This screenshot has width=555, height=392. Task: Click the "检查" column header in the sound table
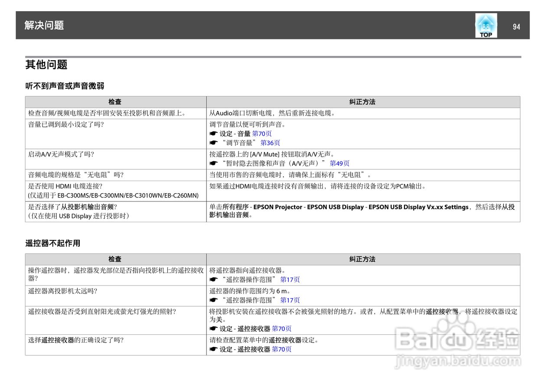point(115,102)
